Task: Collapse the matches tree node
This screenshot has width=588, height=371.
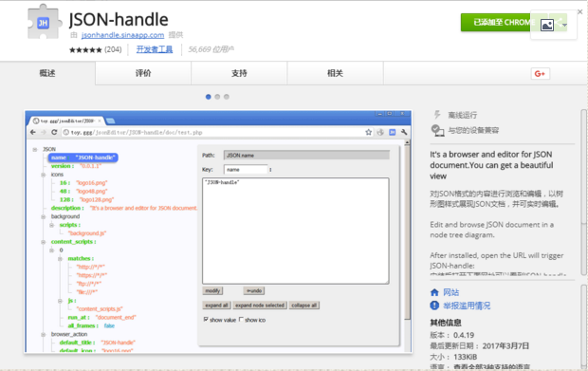Action: pos(60,258)
